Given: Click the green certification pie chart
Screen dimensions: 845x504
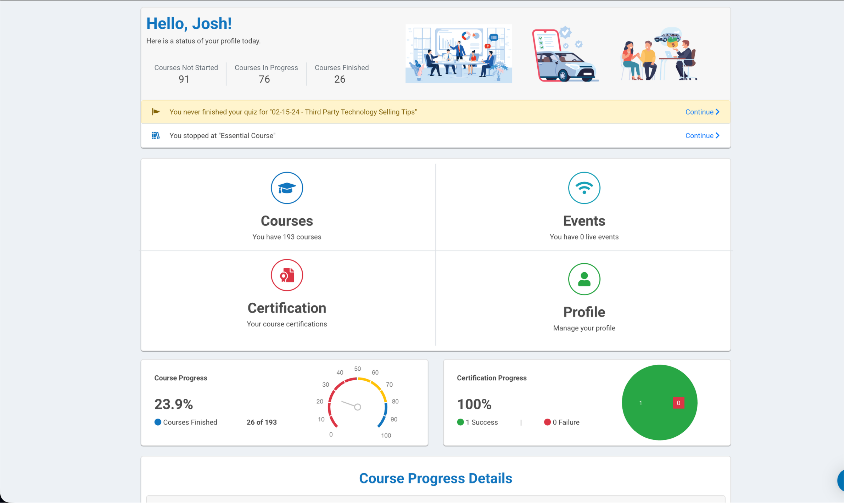Looking at the screenshot, I should tap(660, 403).
